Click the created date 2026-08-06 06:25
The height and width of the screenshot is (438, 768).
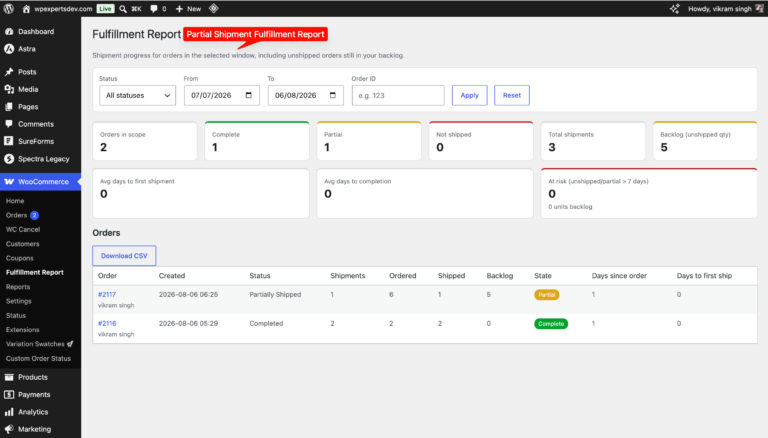click(188, 294)
